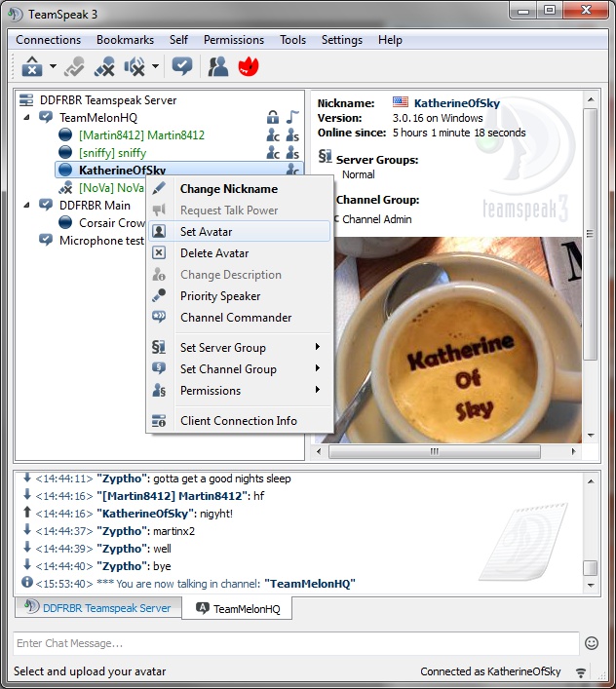Image resolution: width=616 pixels, height=689 pixels.
Task: Click the speech bubble icon beside Channel Commander
Action: pyautogui.click(x=159, y=317)
